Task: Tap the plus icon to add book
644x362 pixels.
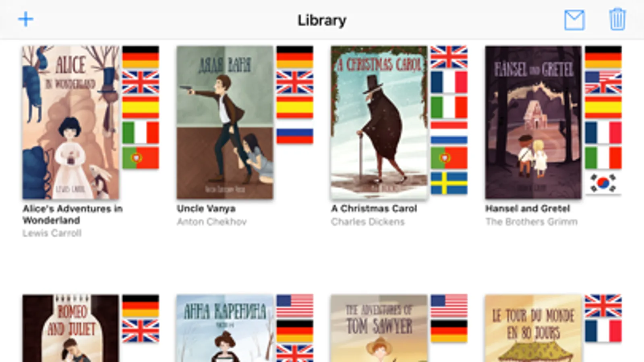Action: point(26,19)
